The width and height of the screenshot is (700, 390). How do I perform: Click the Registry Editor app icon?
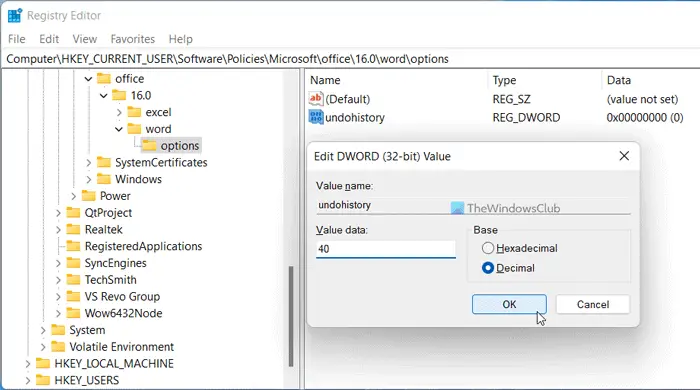point(15,16)
